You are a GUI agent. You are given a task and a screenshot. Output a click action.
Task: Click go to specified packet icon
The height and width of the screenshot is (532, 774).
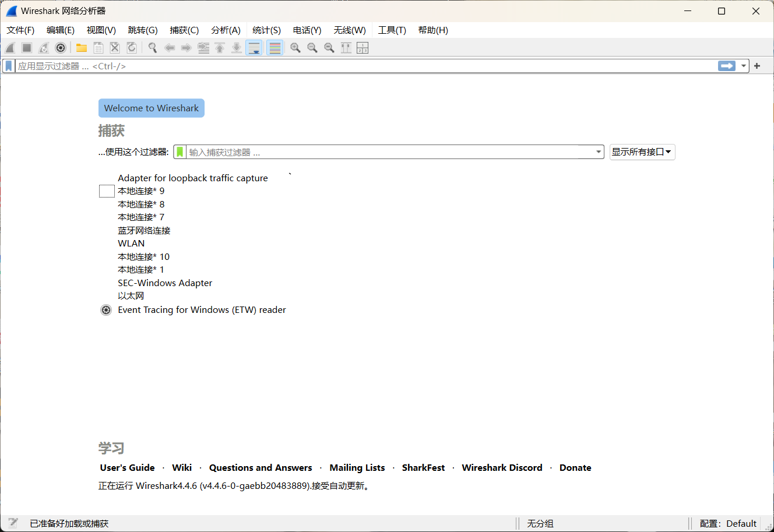coord(203,48)
